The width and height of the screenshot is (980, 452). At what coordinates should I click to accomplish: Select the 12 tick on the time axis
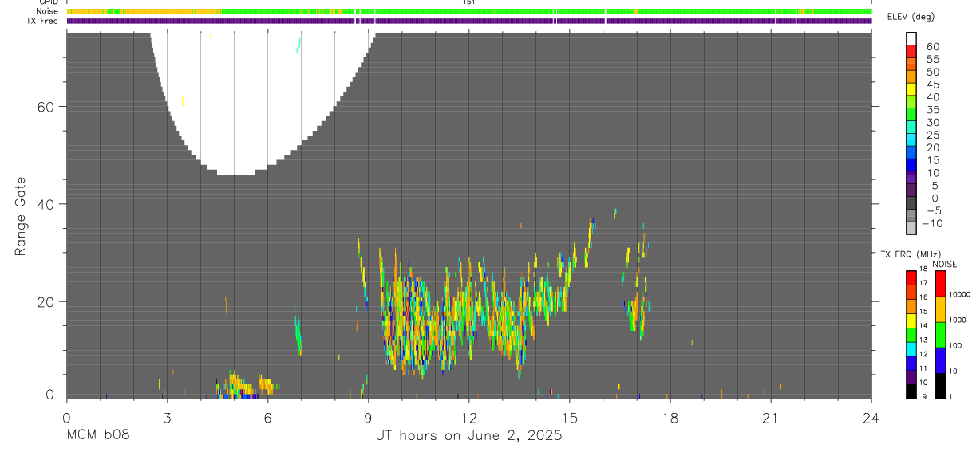469,418
